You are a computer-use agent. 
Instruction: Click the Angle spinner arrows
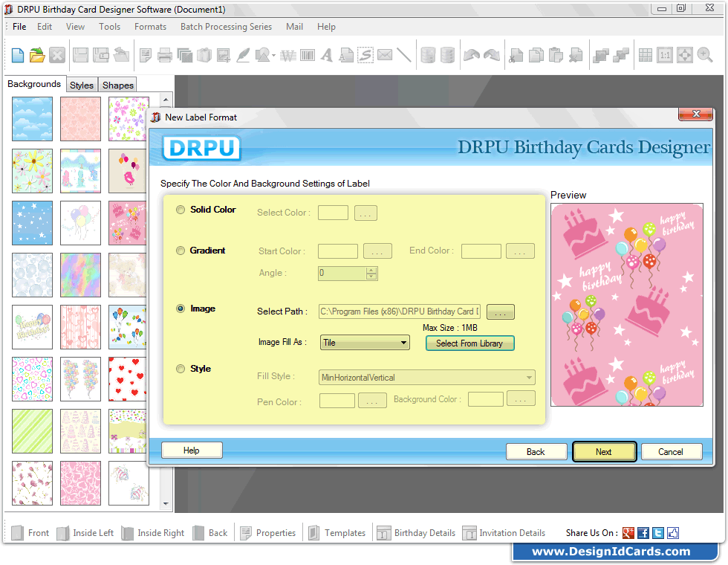(x=371, y=274)
